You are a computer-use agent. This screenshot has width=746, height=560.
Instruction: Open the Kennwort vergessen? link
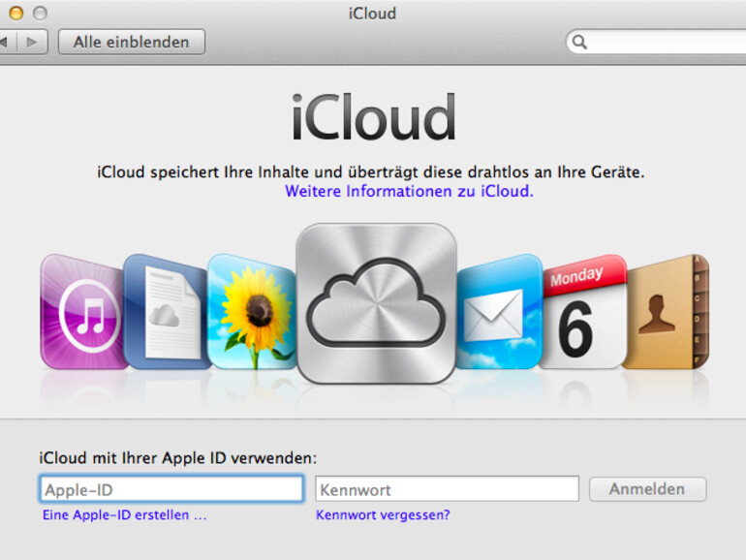[383, 514]
